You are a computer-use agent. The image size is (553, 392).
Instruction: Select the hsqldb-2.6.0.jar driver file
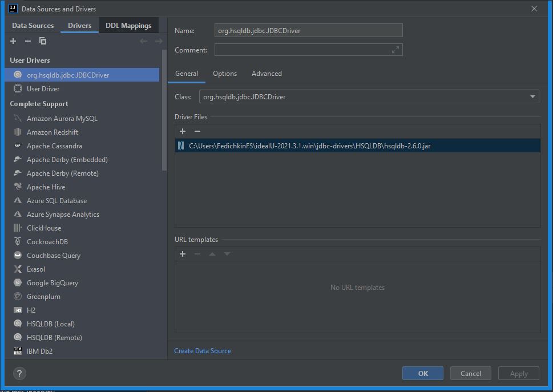(x=358, y=146)
